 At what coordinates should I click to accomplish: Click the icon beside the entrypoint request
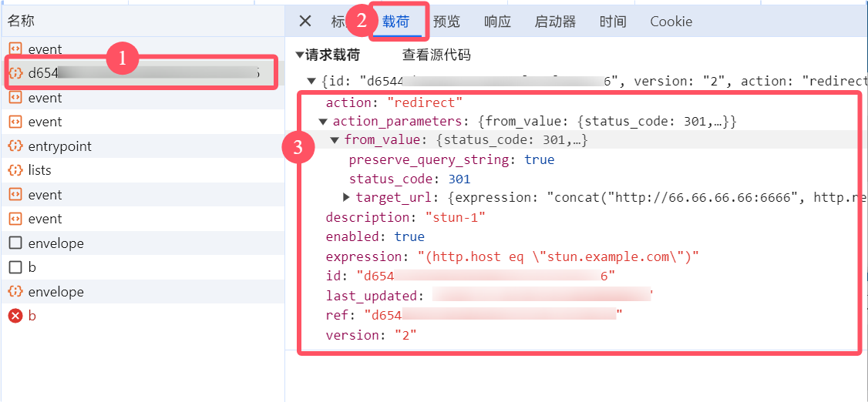(x=15, y=146)
